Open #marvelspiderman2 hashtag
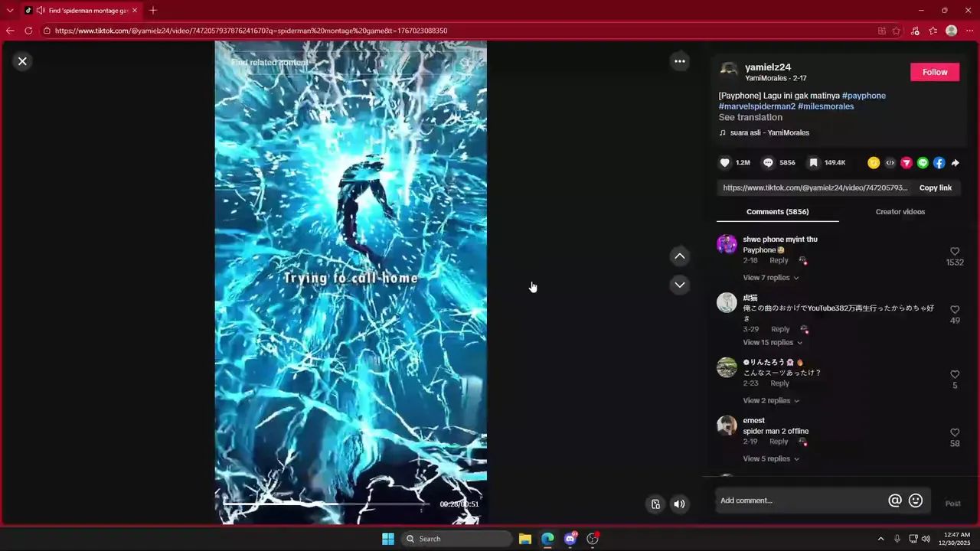 (756, 106)
